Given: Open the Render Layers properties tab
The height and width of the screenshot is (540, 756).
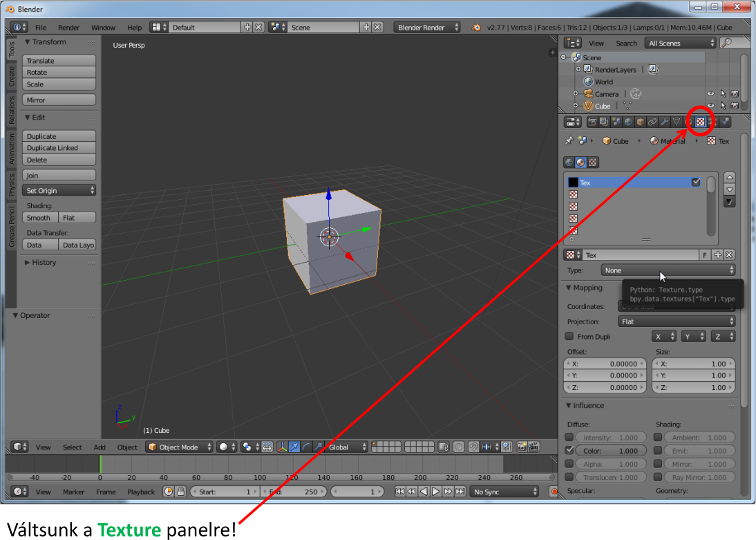Looking at the screenshot, I should click(604, 122).
